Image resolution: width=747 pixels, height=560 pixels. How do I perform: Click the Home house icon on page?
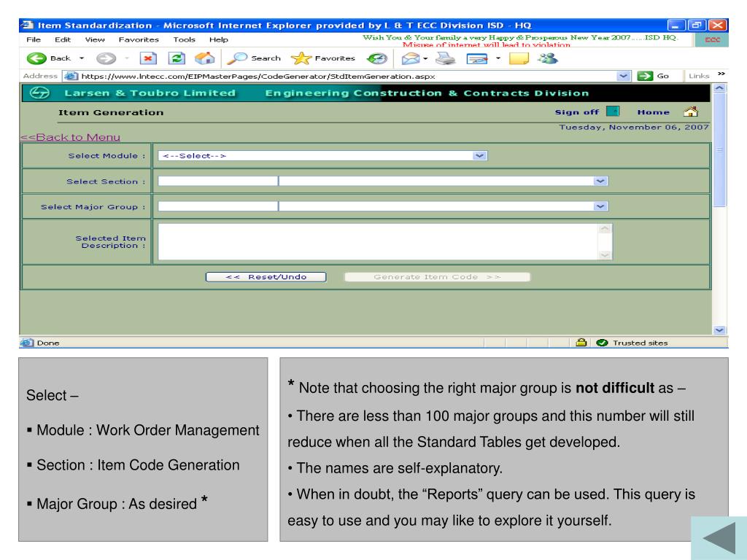[x=691, y=112]
